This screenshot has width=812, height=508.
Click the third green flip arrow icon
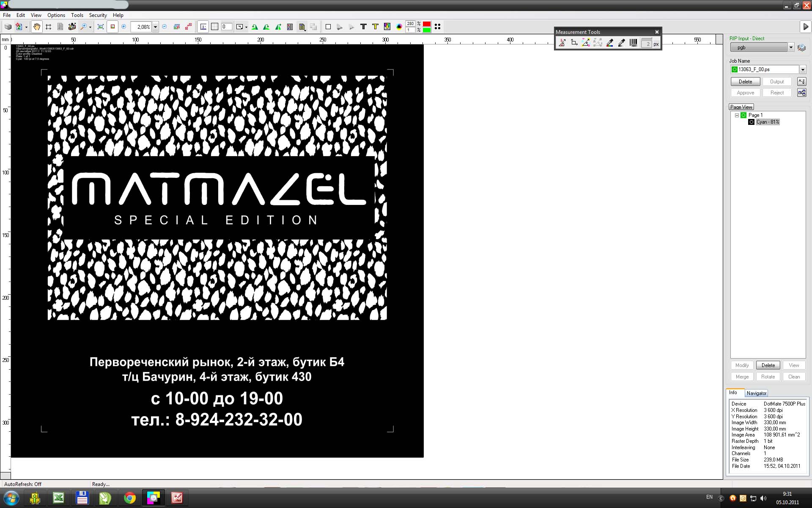pos(278,27)
